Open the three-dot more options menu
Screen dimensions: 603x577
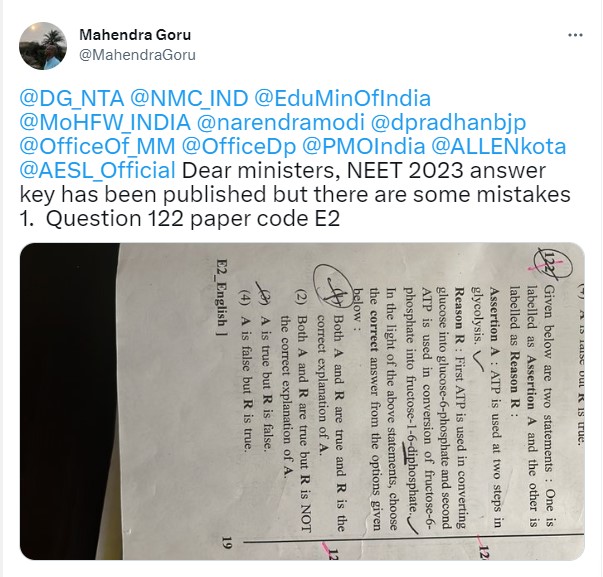click(x=575, y=35)
